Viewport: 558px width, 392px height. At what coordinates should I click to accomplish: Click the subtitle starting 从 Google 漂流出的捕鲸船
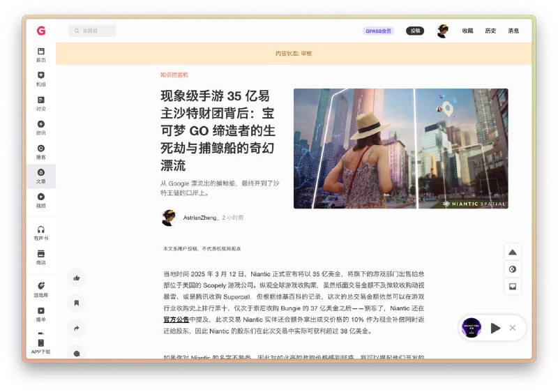coord(220,188)
